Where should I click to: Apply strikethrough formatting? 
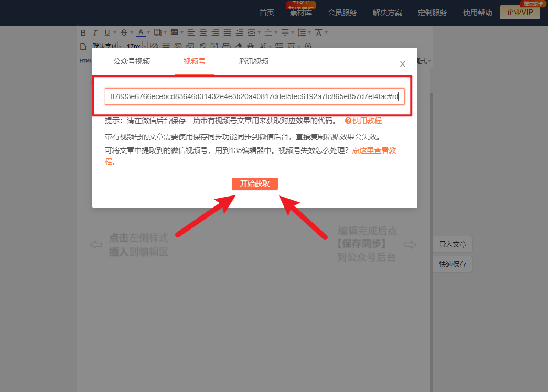(x=124, y=32)
